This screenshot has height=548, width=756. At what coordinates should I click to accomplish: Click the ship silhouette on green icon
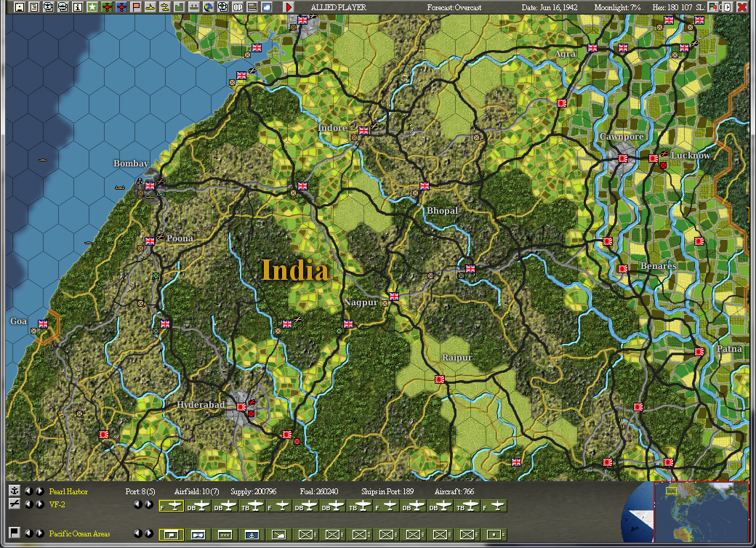(193, 7)
